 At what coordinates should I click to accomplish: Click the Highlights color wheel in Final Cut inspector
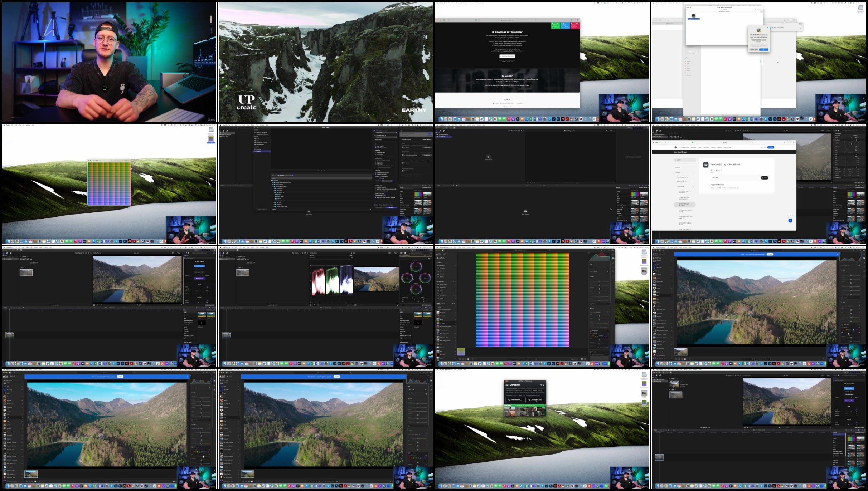(425, 278)
